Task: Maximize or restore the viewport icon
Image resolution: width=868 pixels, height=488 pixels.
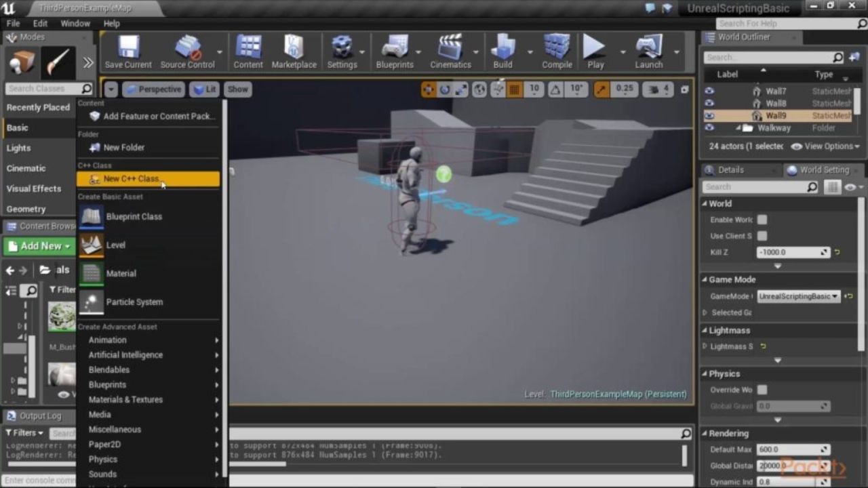Action: tap(684, 89)
